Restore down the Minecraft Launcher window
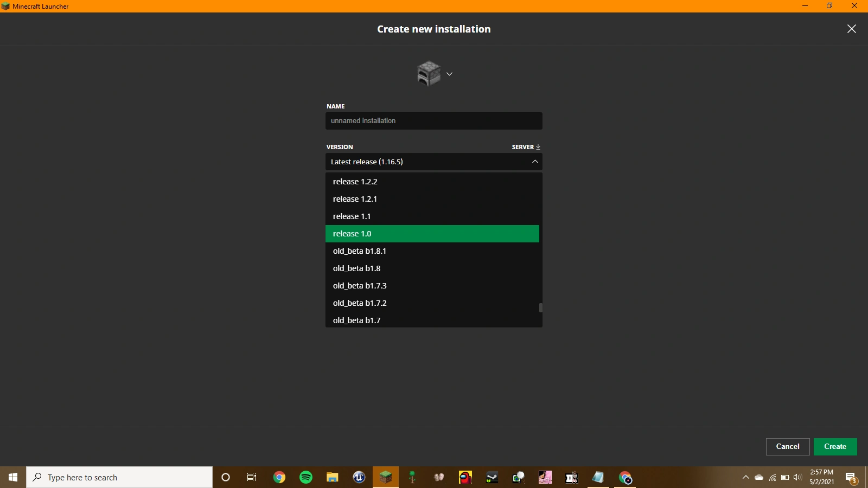The width and height of the screenshot is (868, 488). pyautogui.click(x=829, y=6)
